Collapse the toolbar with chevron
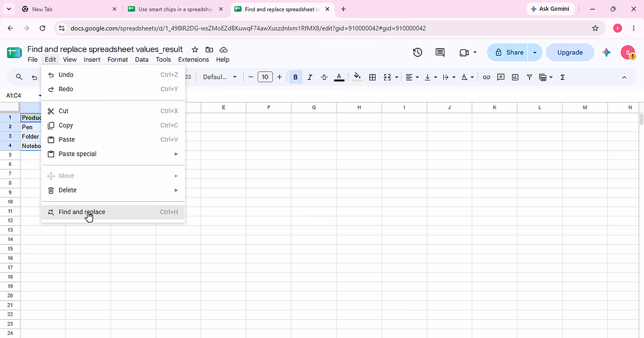The image size is (644, 338). click(624, 77)
